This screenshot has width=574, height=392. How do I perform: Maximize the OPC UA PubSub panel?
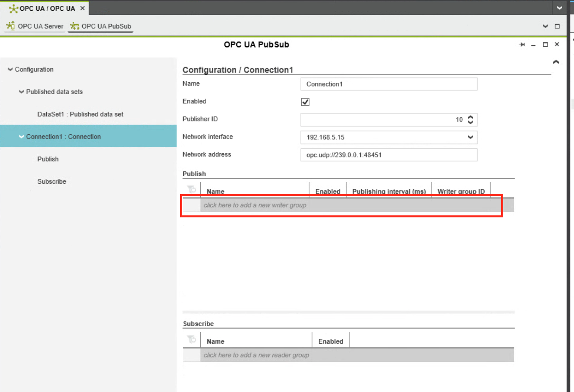pyautogui.click(x=545, y=45)
